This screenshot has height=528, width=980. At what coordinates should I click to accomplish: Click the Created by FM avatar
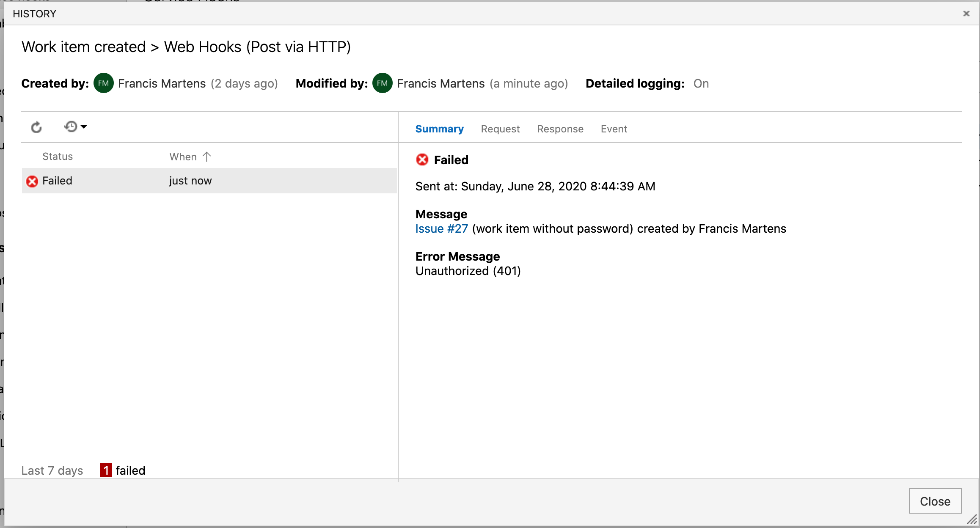click(103, 83)
